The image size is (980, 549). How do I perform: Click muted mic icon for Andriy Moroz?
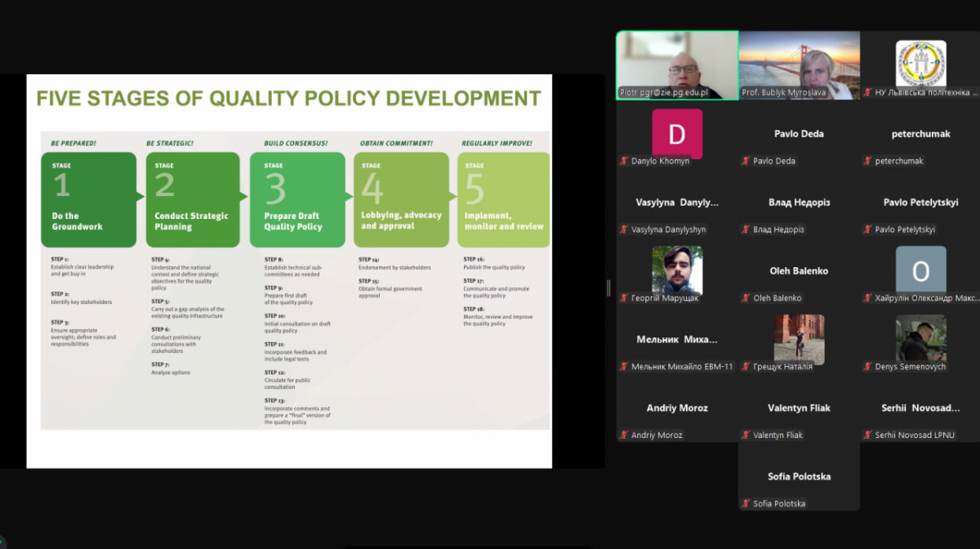(x=623, y=435)
